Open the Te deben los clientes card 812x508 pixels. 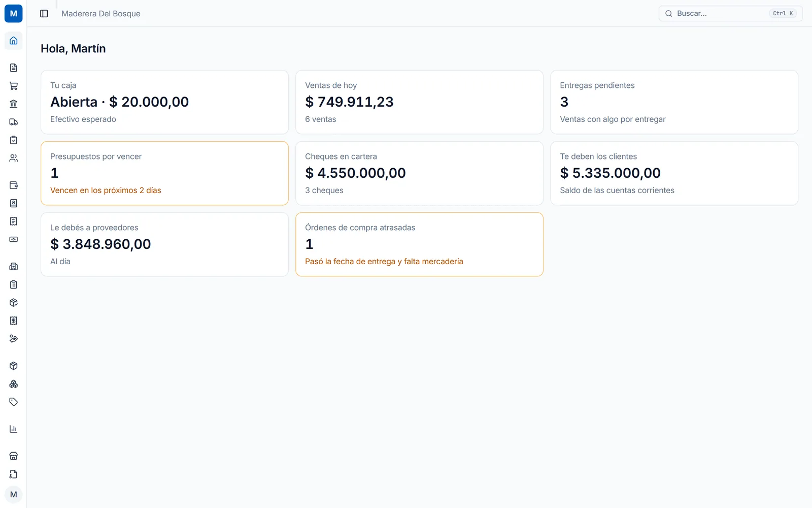tap(674, 173)
